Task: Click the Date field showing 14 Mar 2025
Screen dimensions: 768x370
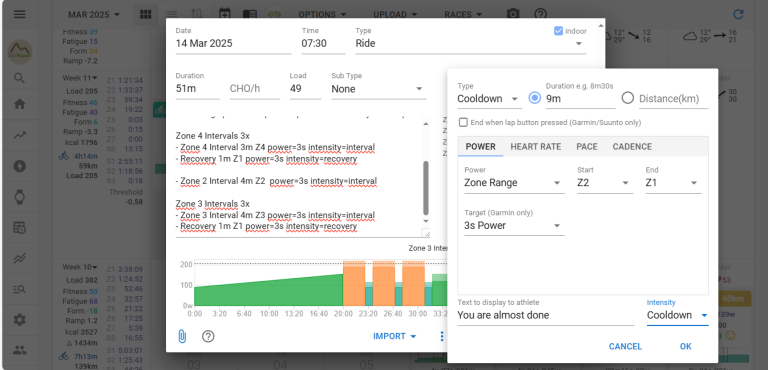Action: click(x=233, y=44)
